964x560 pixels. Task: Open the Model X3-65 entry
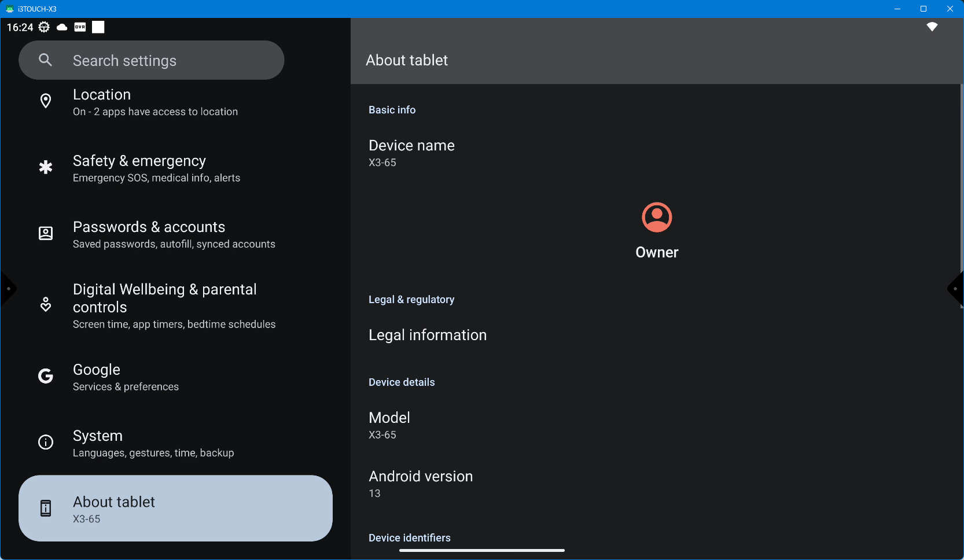tap(389, 425)
